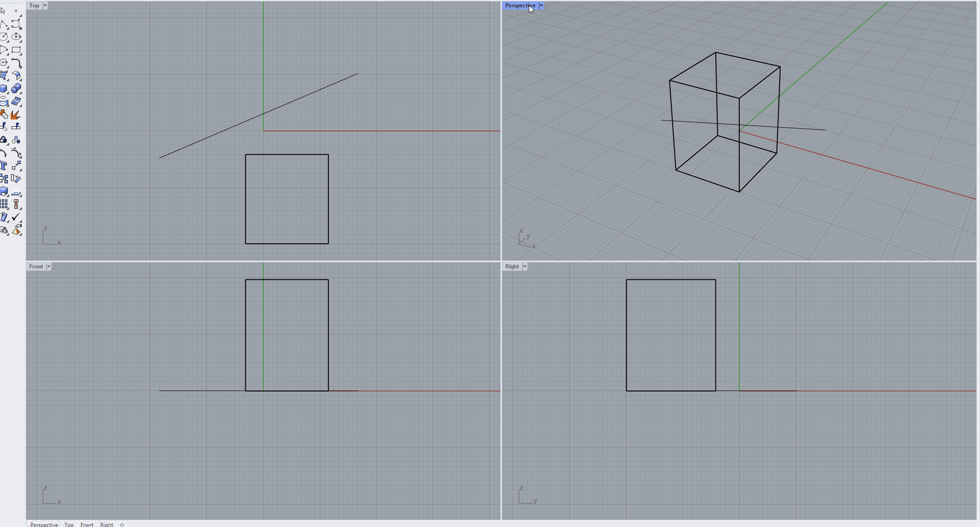980x527 pixels.
Task: Select the Join puzzle-piece tool
Action: pos(4,114)
